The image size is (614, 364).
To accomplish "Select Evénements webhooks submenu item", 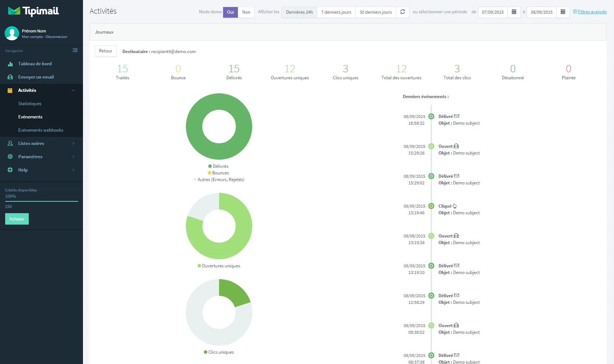I will 41,130.
